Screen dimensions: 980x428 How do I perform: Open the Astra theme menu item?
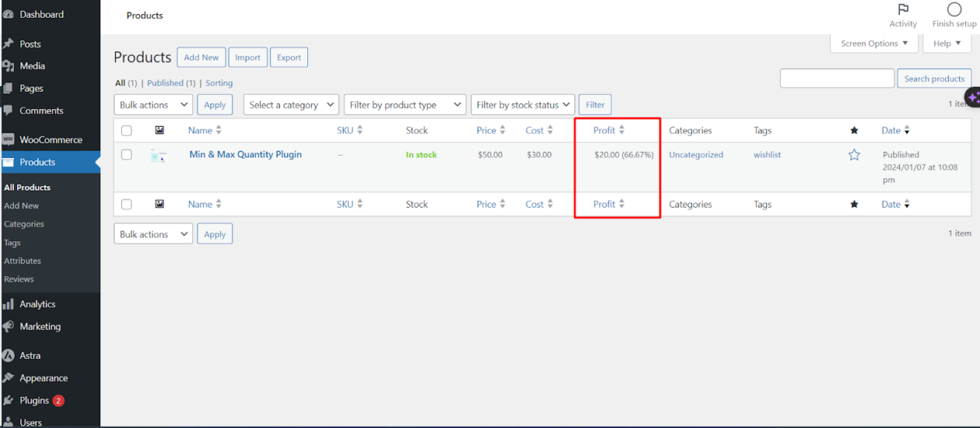tap(32, 355)
